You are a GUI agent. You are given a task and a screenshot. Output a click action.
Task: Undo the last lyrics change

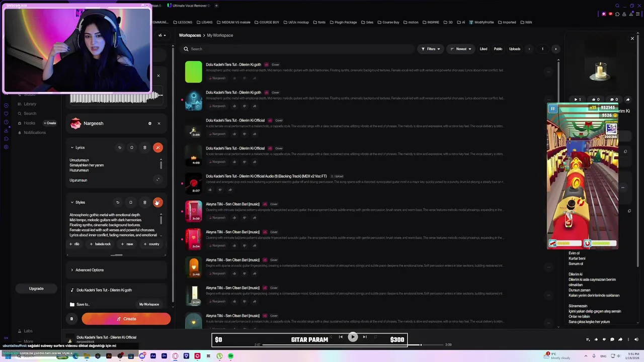point(120,147)
